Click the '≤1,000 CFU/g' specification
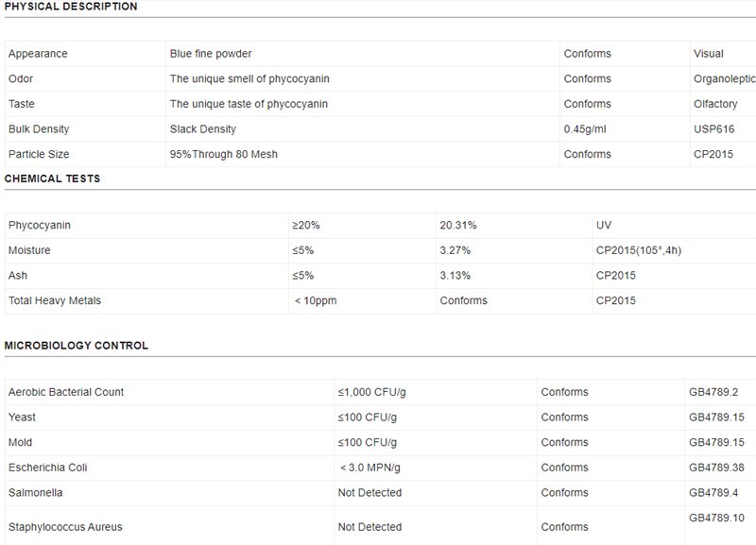Screen dimensions: 756x545 pos(371,392)
